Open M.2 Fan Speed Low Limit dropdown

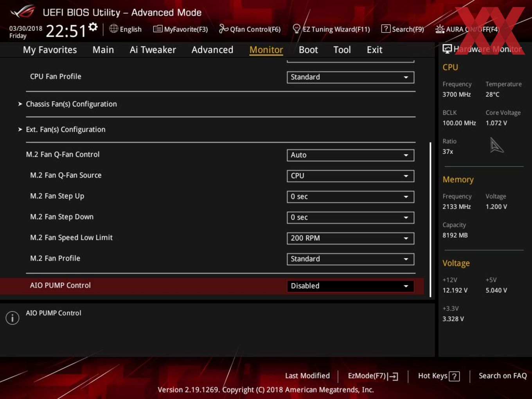coord(350,238)
